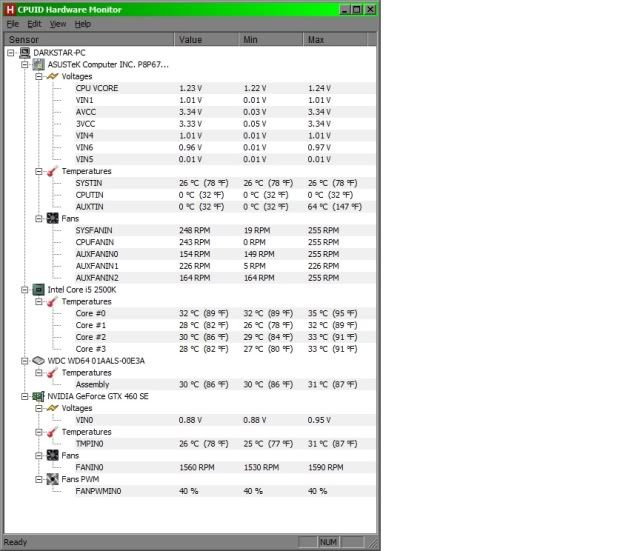This screenshot has height=551, width=640.
Task: Click the Sensor column header
Action: click(89, 40)
